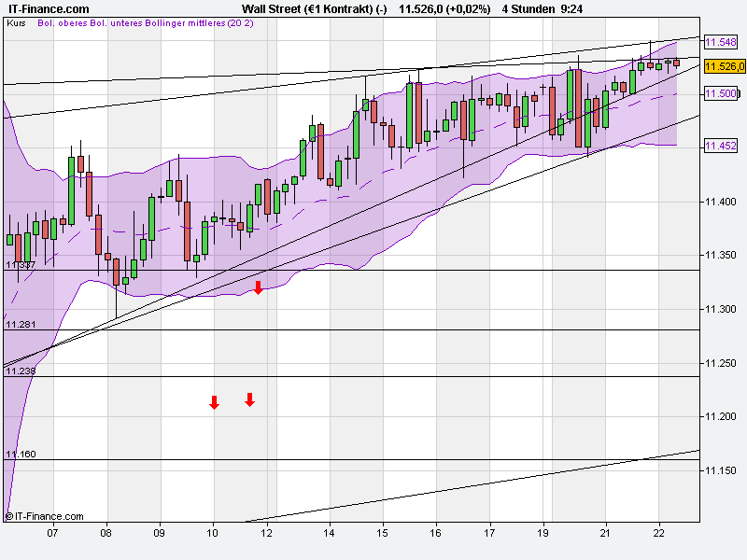
Task: Click date label 10 on time axis
Action: (213, 533)
